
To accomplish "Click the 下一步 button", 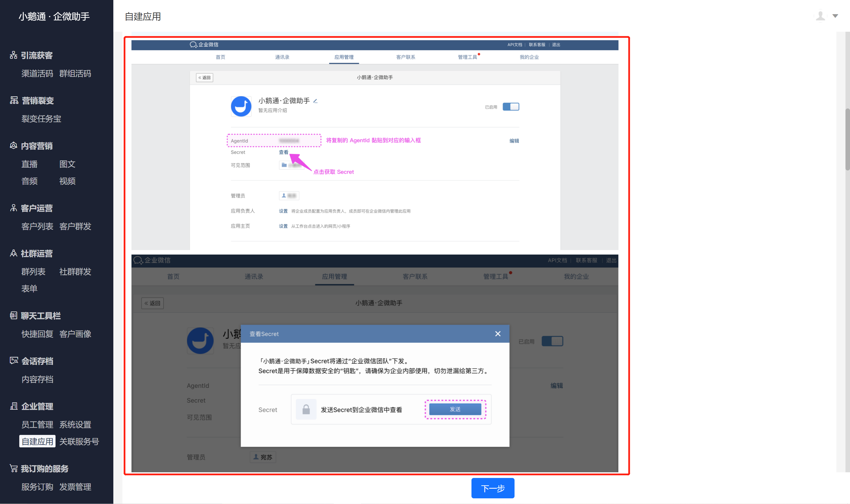I will pos(493,488).
